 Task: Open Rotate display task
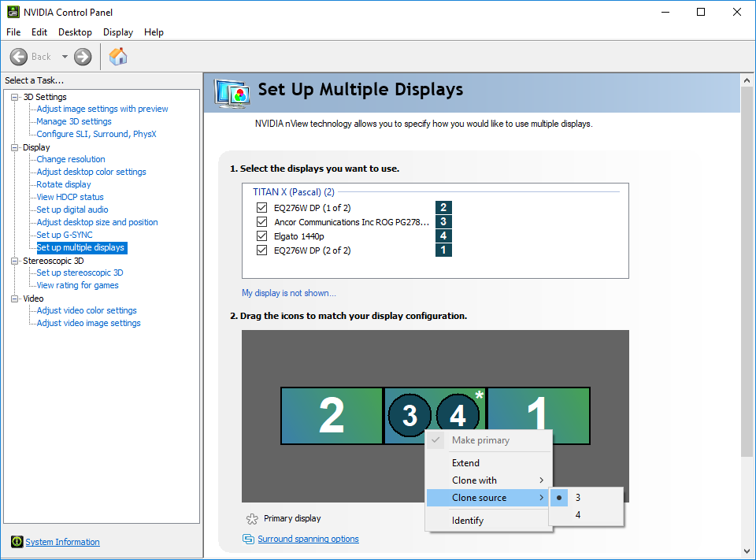(x=64, y=184)
